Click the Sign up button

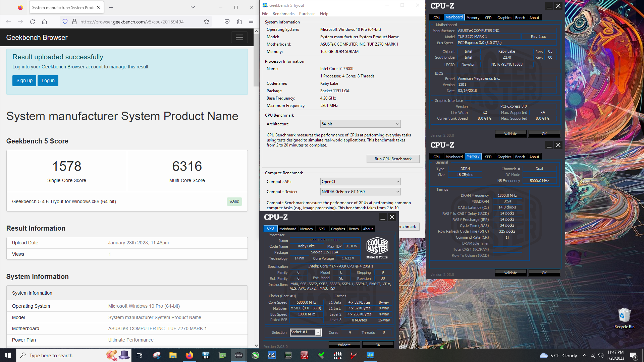pos(24,80)
